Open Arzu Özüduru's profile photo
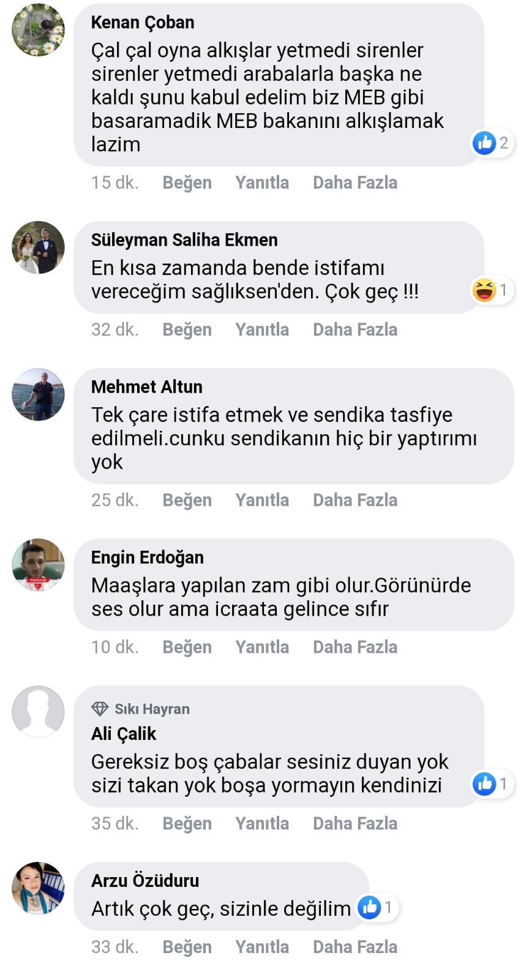The height and width of the screenshot is (980, 529). click(x=38, y=888)
